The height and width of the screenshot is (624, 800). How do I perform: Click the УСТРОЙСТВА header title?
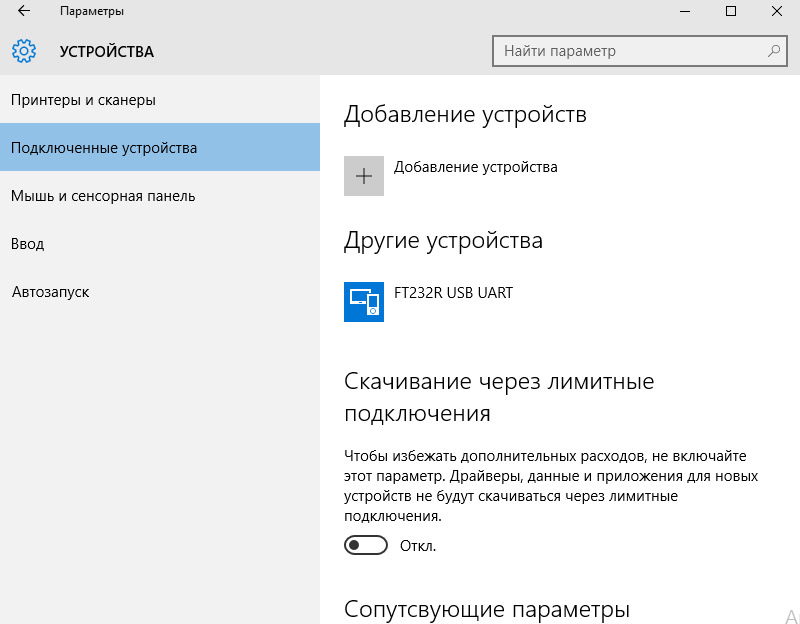107,52
